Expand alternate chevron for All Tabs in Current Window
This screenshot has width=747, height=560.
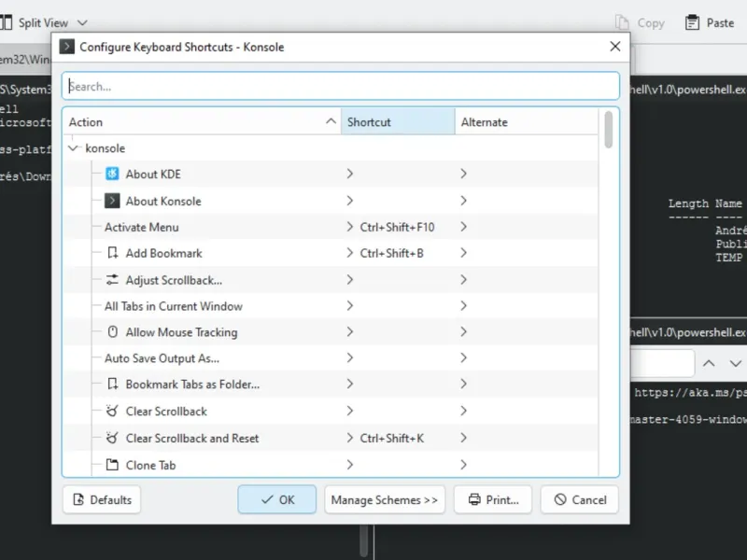pos(463,306)
